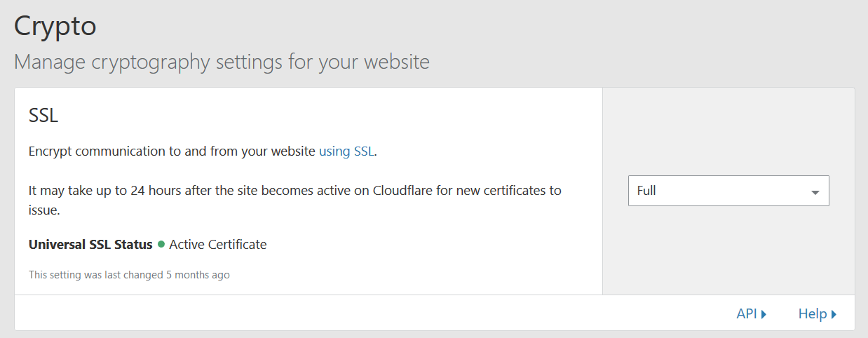Click the word "issue." ending the notice
The image size is (868, 338).
(44, 210)
